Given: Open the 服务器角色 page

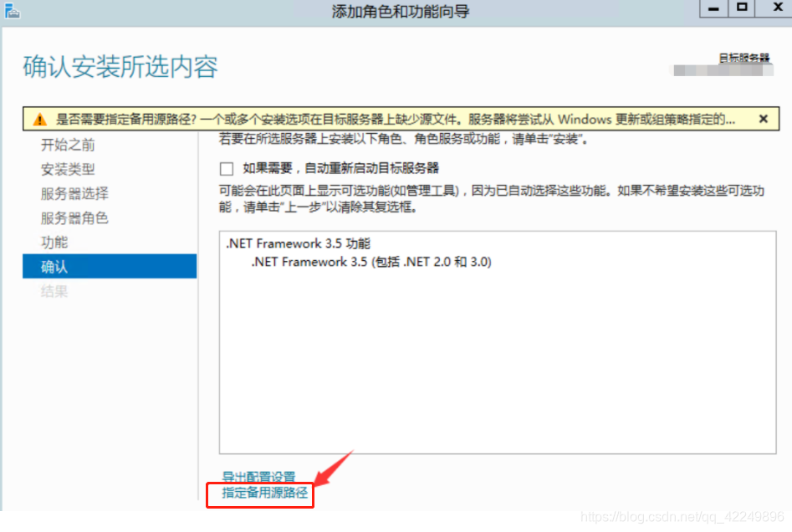Looking at the screenshot, I should tap(74, 217).
